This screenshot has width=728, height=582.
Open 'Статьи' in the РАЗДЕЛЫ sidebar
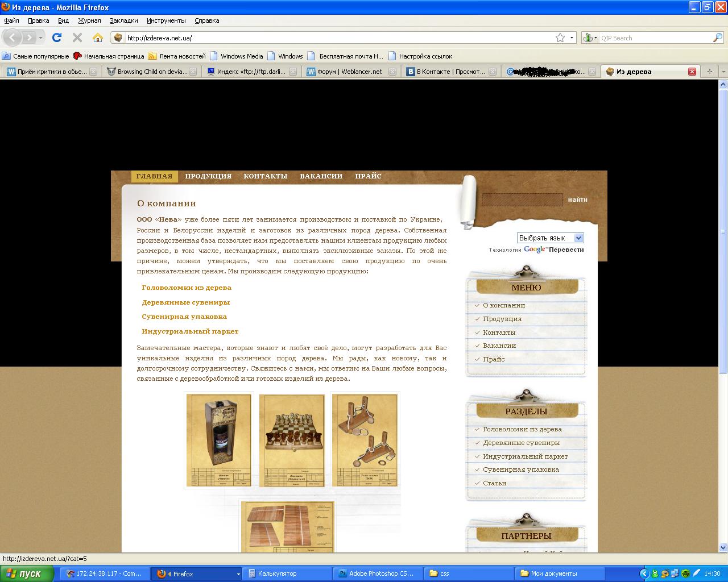click(494, 483)
